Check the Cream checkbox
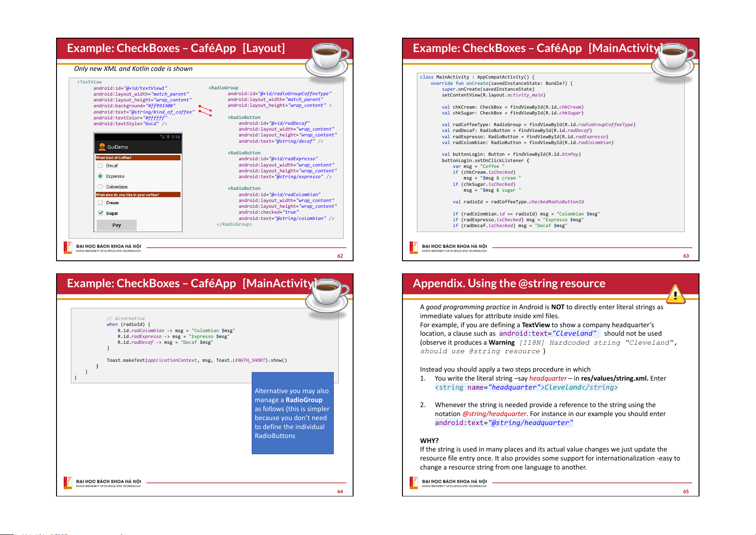The width and height of the screenshot is (756, 535). tap(101, 203)
